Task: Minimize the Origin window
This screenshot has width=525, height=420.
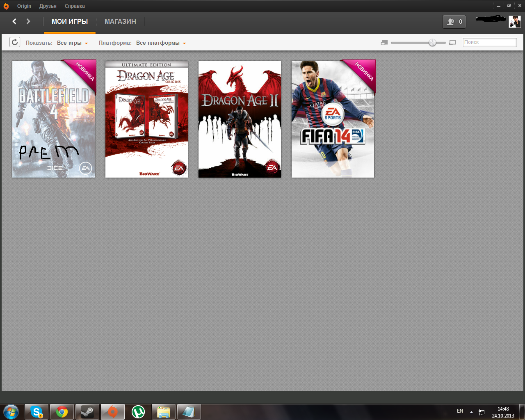Action: pos(498,6)
